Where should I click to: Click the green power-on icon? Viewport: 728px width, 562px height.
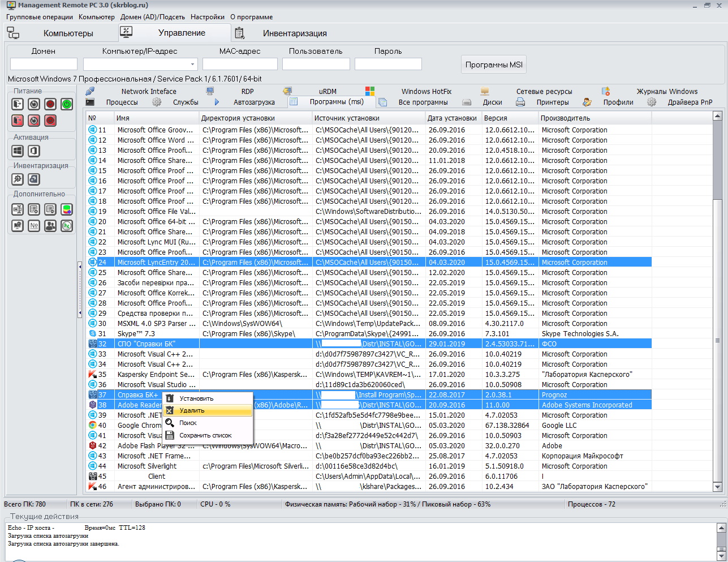click(67, 104)
